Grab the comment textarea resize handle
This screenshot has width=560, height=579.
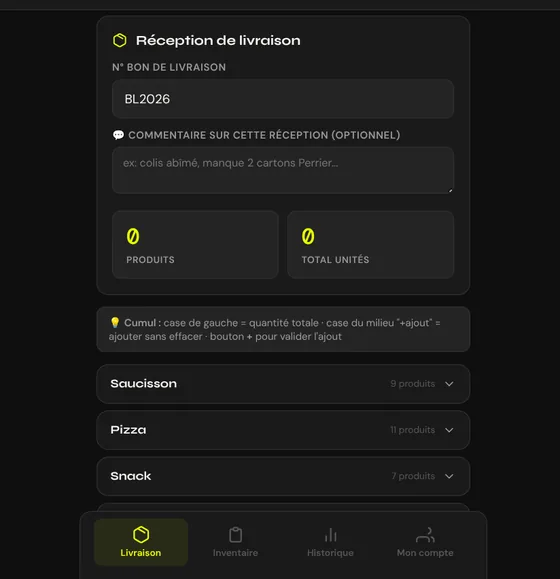450,190
